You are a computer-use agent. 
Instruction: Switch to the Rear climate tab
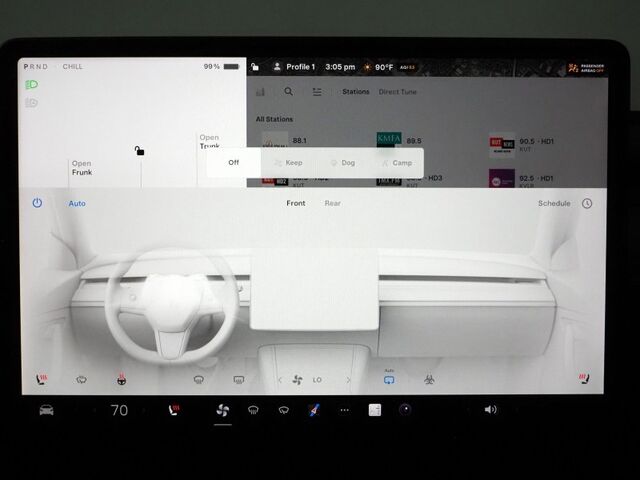333,203
